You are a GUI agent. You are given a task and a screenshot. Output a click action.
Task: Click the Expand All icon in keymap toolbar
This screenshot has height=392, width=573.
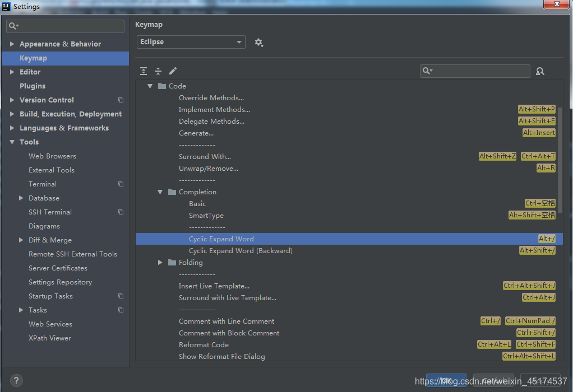pyautogui.click(x=144, y=71)
